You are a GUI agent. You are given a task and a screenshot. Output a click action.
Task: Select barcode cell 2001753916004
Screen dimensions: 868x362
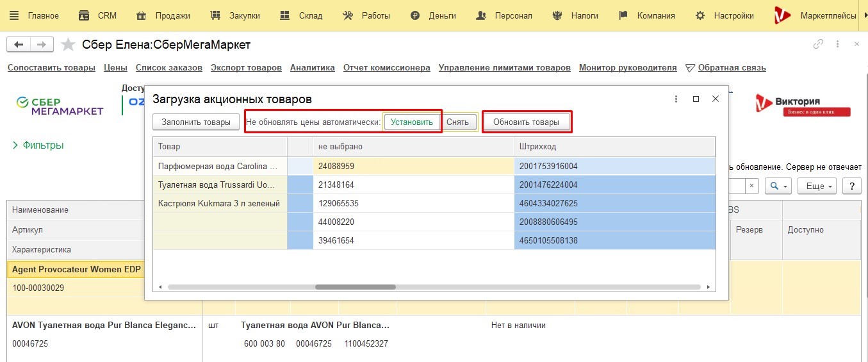tap(614, 167)
